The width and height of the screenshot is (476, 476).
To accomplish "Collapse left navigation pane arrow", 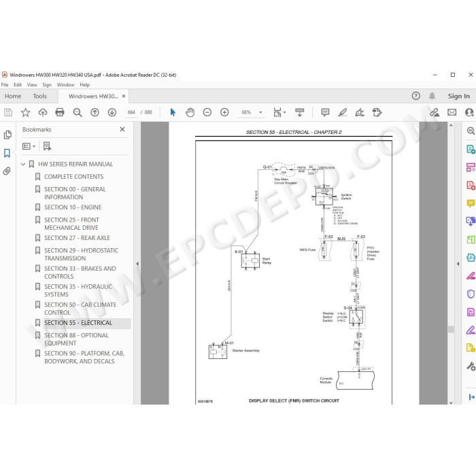I will coord(137,264).
